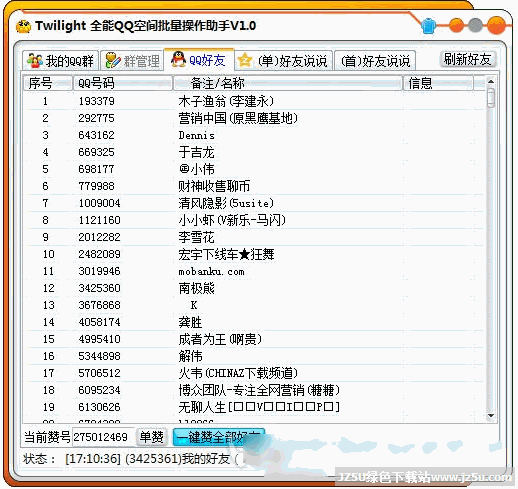This screenshot has width=518, height=489.
Task: Click the vertical scrollbar thumb
Action: click(490, 98)
